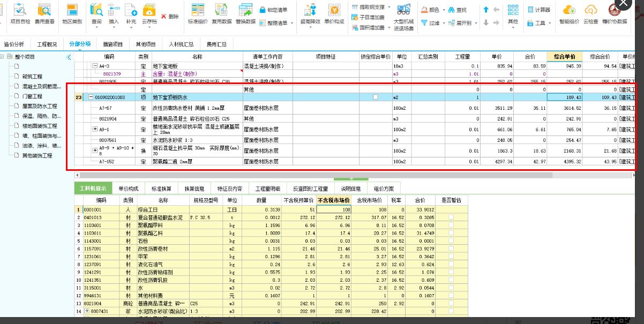The height and width of the screenshot is (324, 644).
Task: Toggle 是否暂估 checkbox for 甲苯 row
Action: pyautogui.click(x=452, y=256)
